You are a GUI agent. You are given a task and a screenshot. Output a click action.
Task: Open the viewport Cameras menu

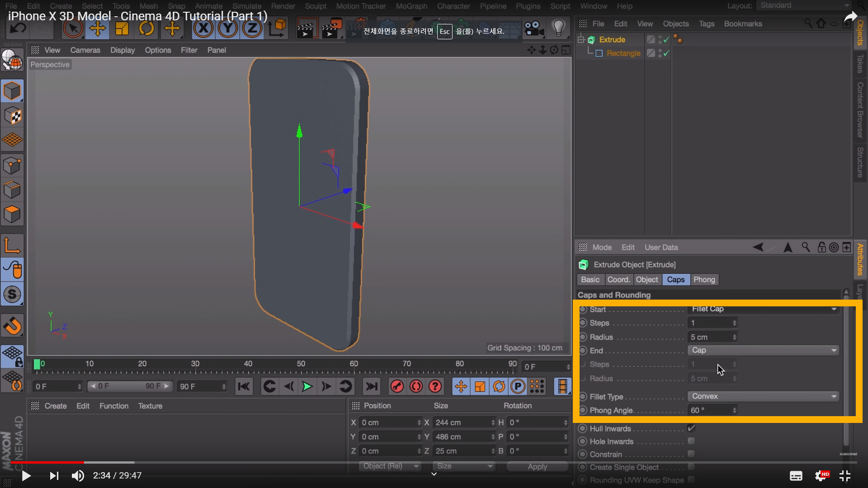(85, 50)
